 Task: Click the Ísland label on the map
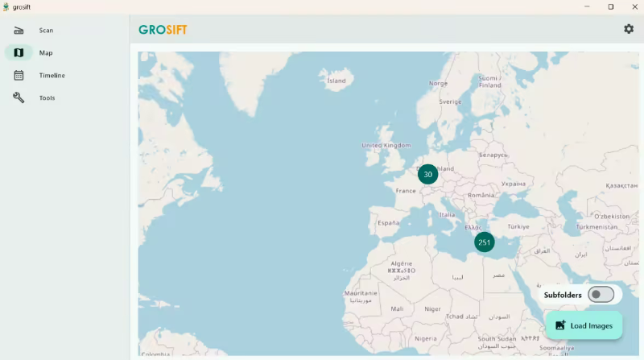click(x=336, y=81)
